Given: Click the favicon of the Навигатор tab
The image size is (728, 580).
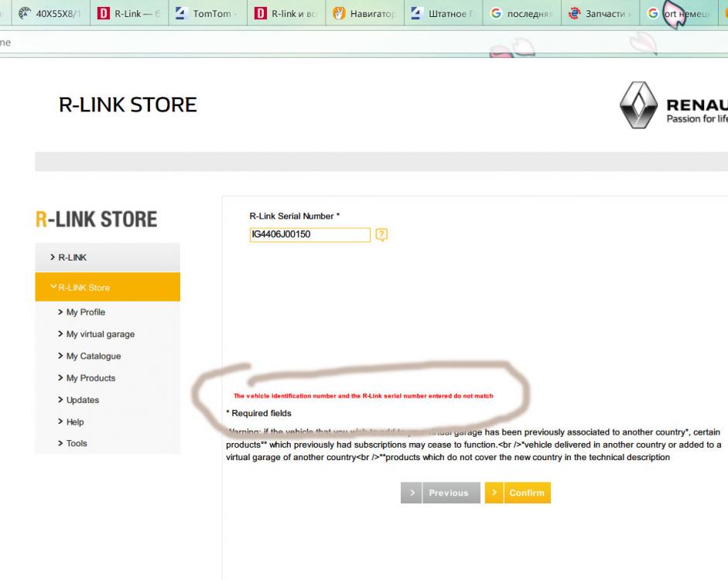Looking at the screenshot, I should click(x=339, y=13).
